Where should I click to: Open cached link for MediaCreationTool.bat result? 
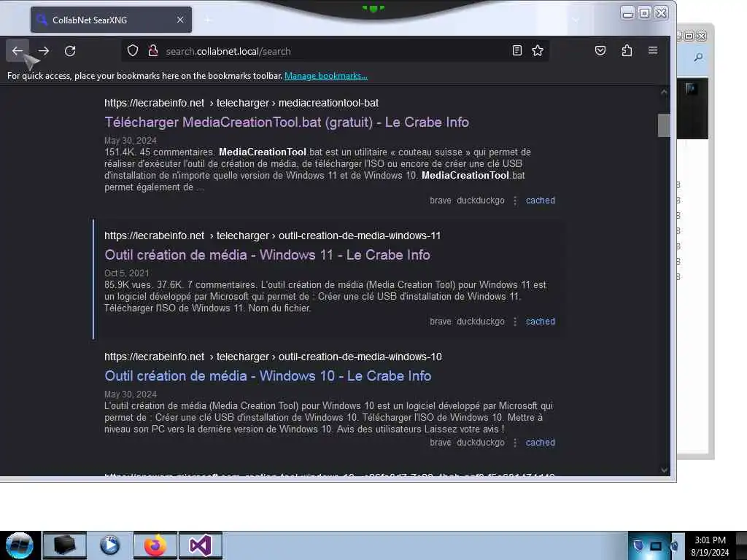(x=541, y=201)
